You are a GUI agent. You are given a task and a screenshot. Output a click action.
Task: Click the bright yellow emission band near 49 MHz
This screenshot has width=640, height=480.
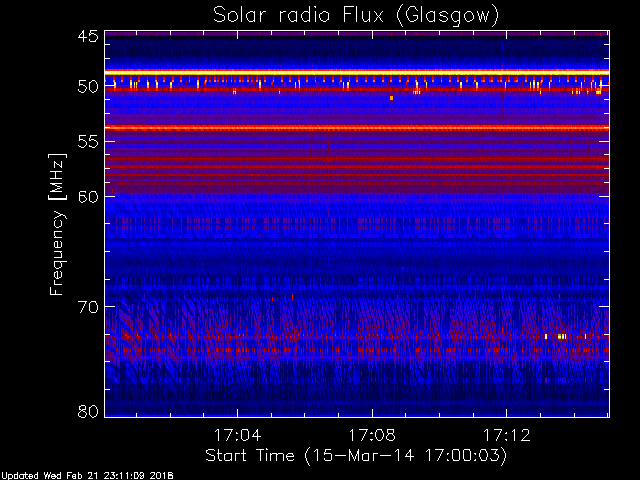click(357, 72)
